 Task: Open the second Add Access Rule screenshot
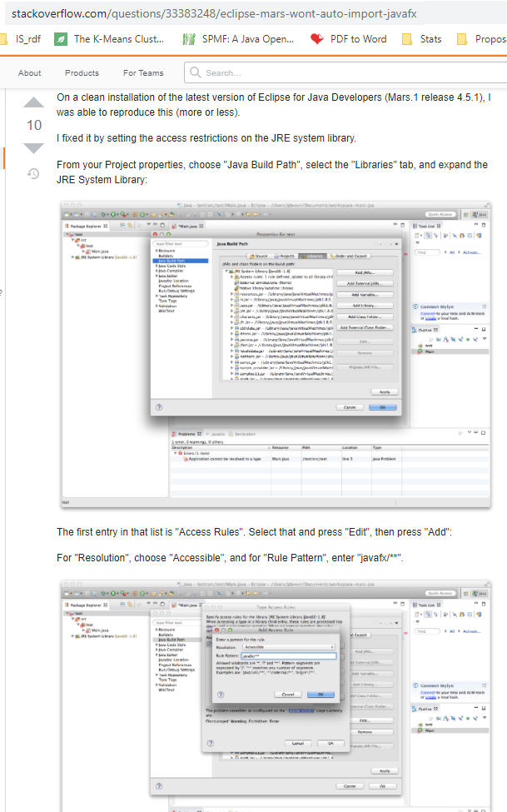(276, 696)
